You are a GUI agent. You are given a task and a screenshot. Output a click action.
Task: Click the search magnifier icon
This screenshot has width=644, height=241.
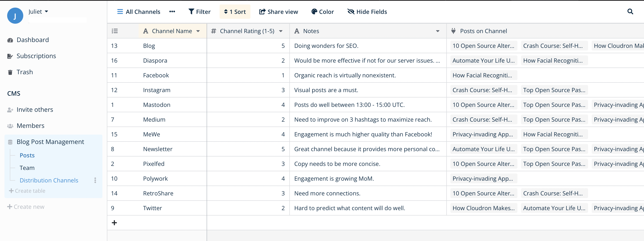[x=630, y=11]
